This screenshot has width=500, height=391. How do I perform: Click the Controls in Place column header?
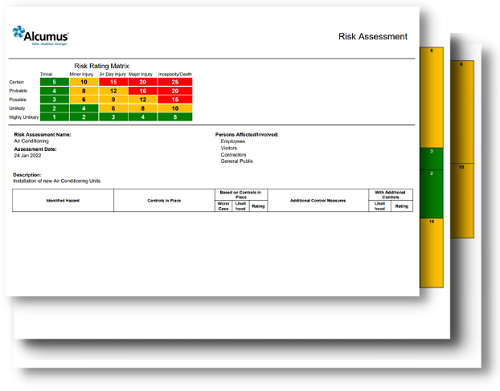(x=164, y=200)
